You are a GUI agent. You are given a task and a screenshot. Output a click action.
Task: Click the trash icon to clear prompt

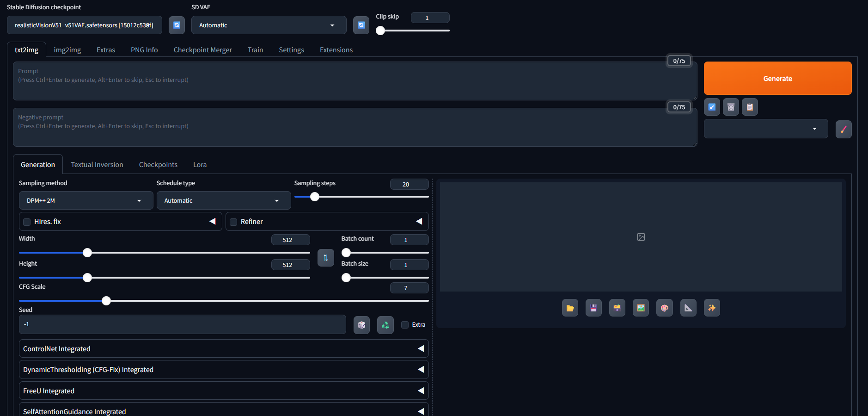[731, 107]
